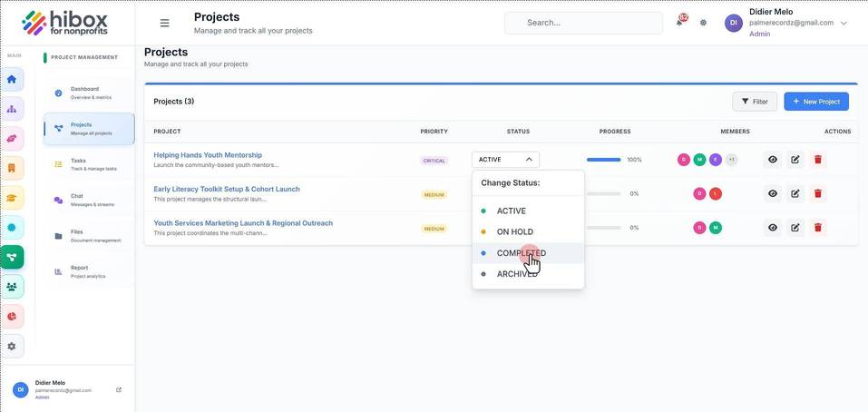The height and width of the screenshot is (412, 868).
Task: Click the green M member avatar for Youth Services Marketing
Action: coord(716,228)
